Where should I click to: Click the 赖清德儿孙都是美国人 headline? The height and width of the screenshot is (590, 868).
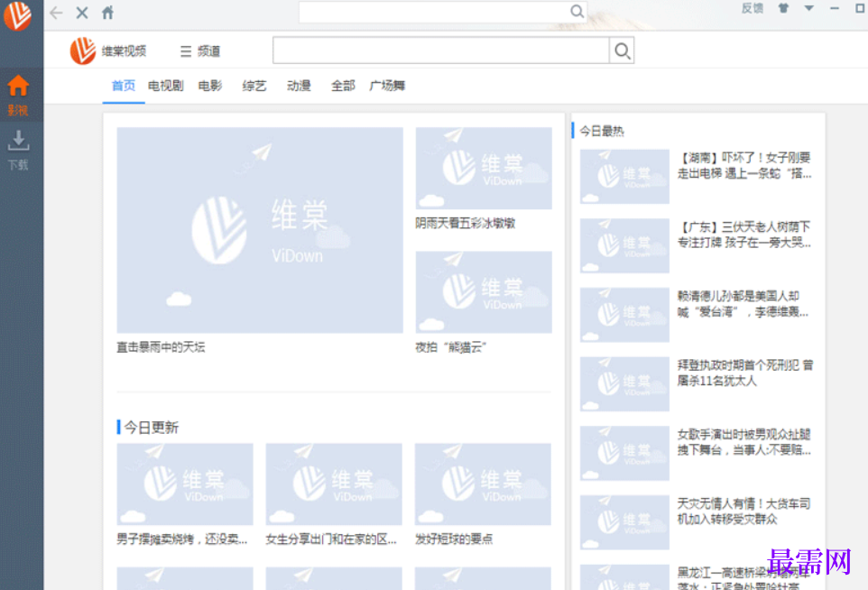743,304
